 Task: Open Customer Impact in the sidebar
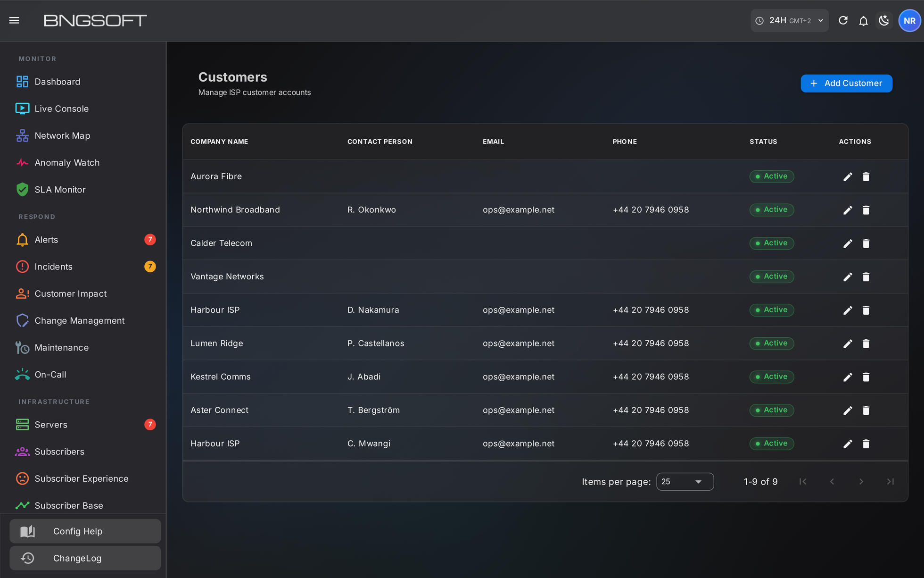pos(83,293)
